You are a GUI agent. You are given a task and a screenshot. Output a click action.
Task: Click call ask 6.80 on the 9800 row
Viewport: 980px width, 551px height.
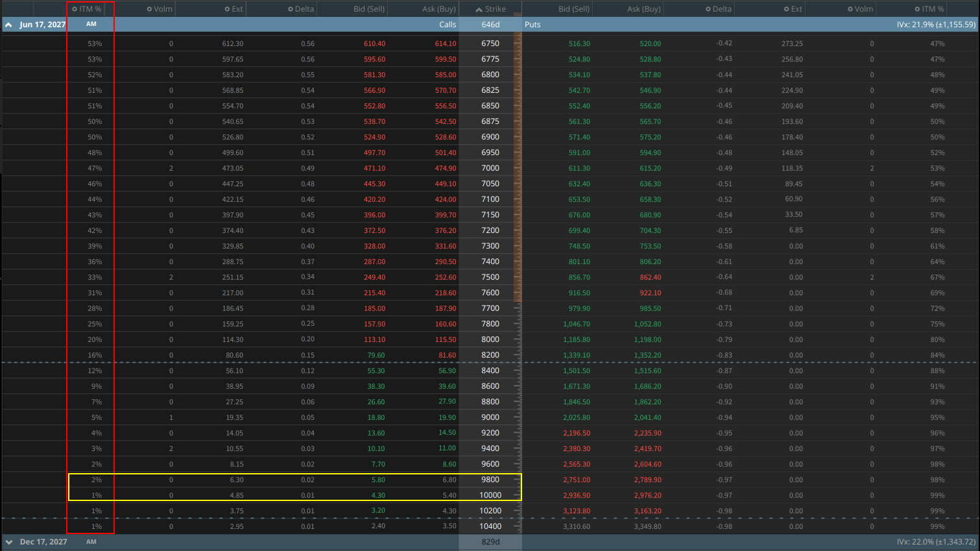(x=449, y=480)
